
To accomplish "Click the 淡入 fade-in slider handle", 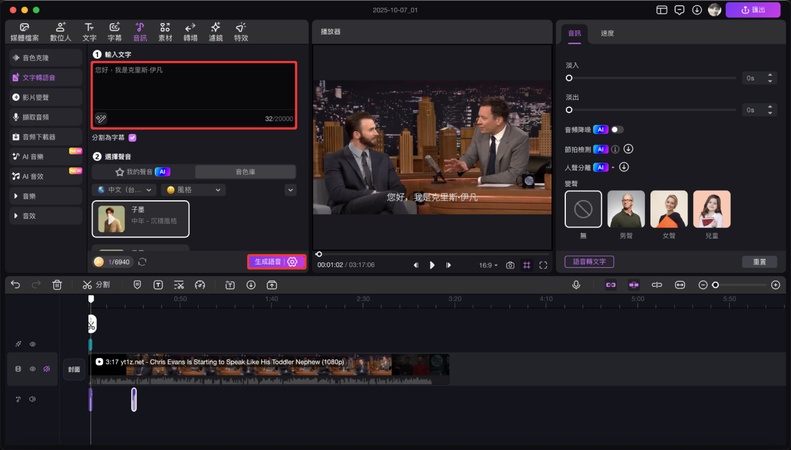I will click(x=569, y=77).
